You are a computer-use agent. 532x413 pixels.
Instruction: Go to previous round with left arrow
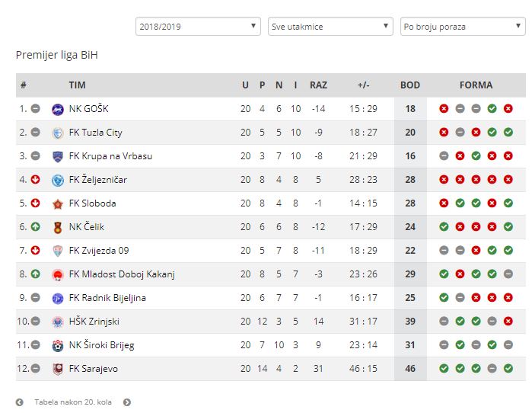(20, 402)
